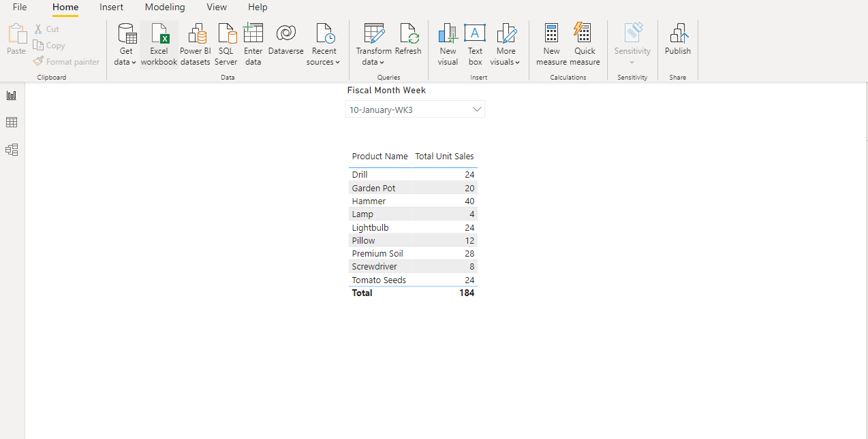Create a Quick measure
The height and width of the screenshot is (439, 868).
[x=585, y=45]
